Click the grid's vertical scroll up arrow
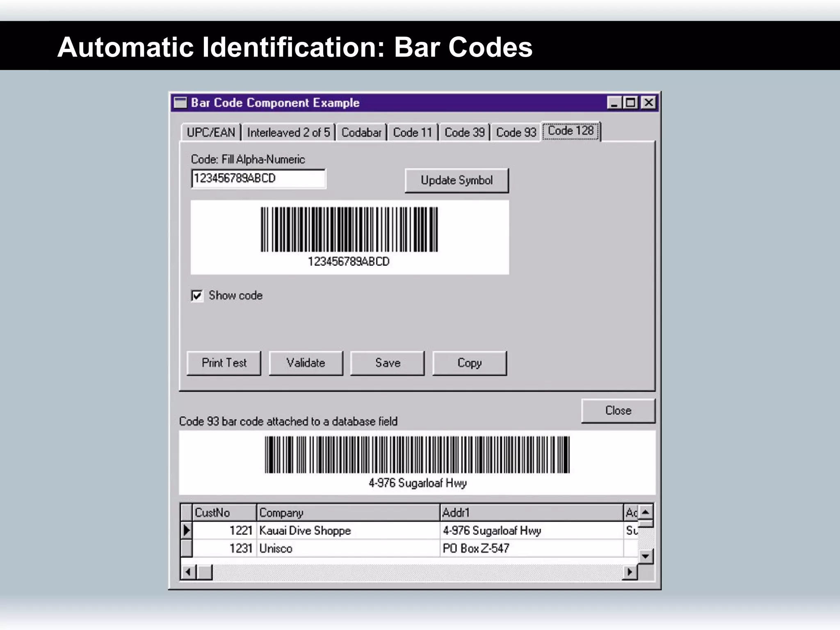Viewport: 840px width, 630px height. 646,512
